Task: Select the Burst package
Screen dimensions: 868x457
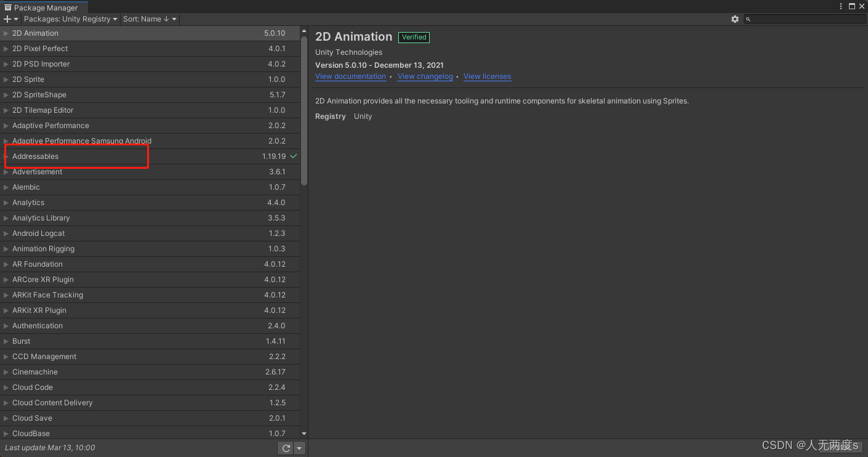Action: tap(150, 341)
